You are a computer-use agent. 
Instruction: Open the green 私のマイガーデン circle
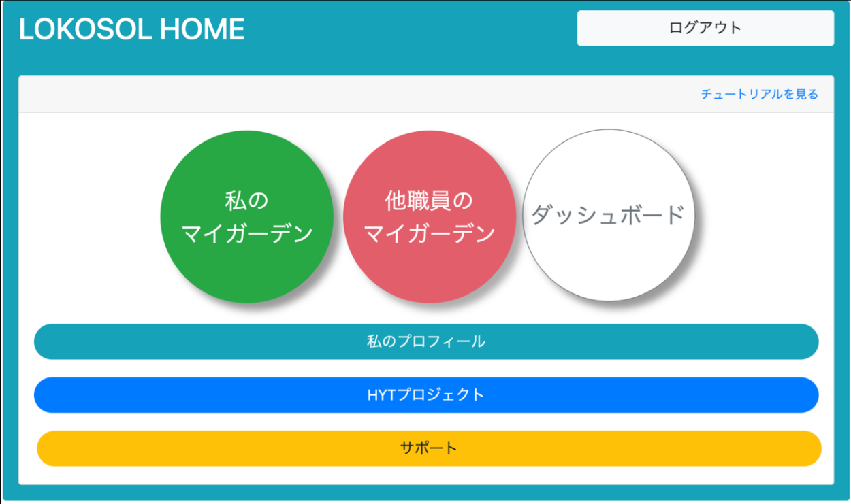(x=247, y=217)
